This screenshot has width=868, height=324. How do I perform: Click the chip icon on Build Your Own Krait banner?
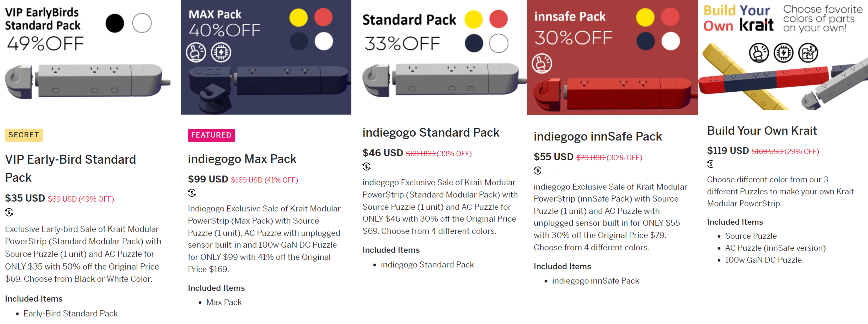click(783, 53)
